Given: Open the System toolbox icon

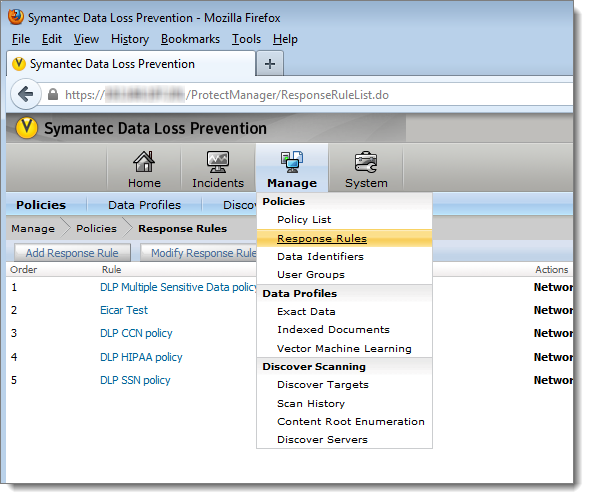Looking at the screenshot, I should 366,162.
